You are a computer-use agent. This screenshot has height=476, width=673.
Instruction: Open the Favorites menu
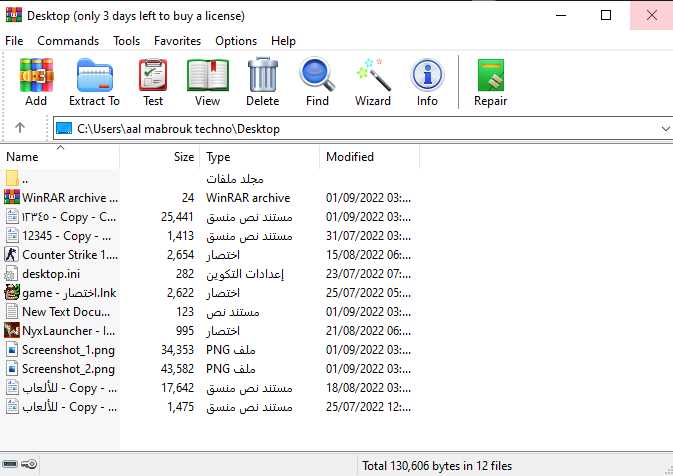pos(177,41)
